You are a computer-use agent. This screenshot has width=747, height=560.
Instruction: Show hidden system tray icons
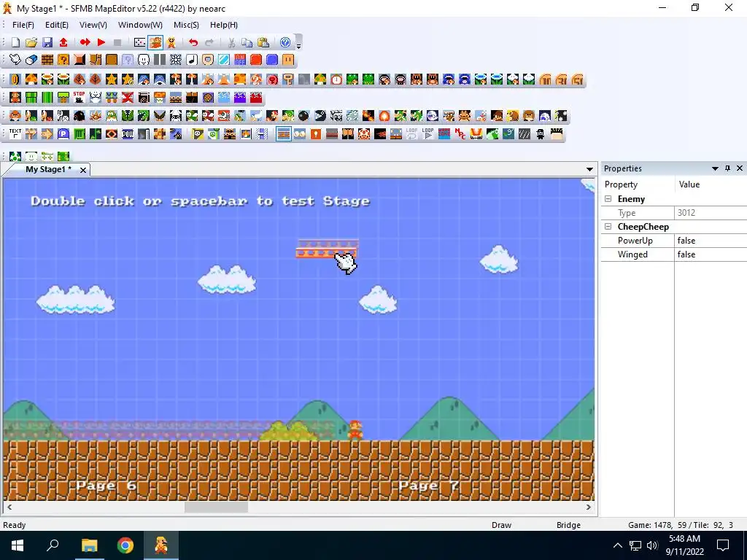click(617, 545)
